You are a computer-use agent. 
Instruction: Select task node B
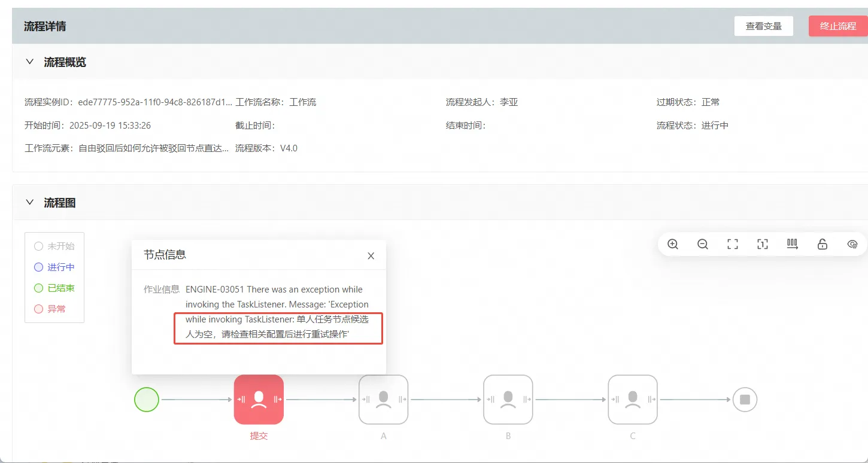point(508,399)
